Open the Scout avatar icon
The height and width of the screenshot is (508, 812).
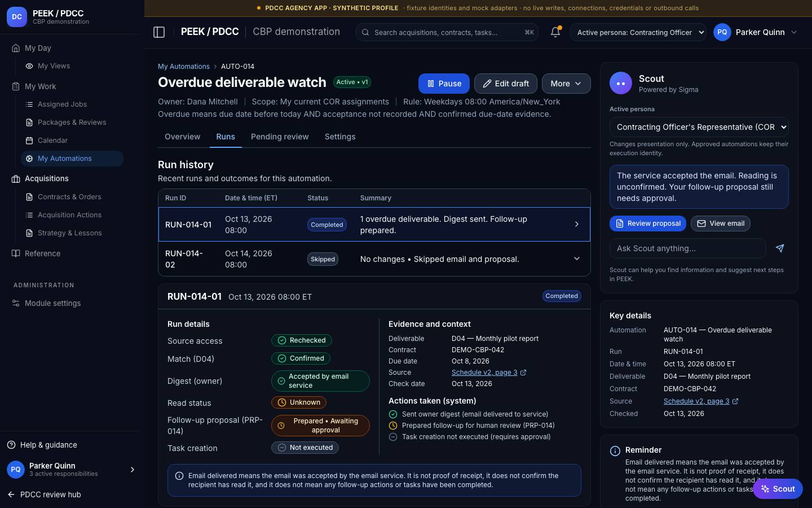(621, 83)
